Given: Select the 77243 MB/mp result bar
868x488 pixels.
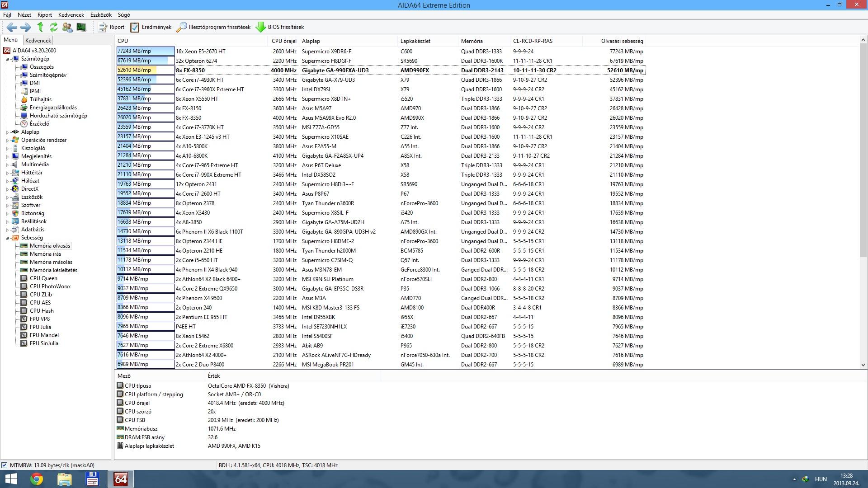Looking at the screenshot, I should click(146, 52).
